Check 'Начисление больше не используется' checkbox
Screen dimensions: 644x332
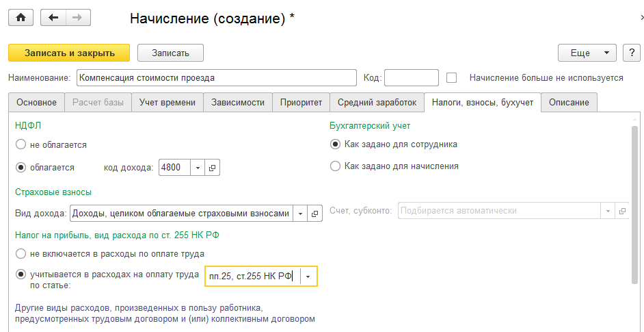pos(451,77)
